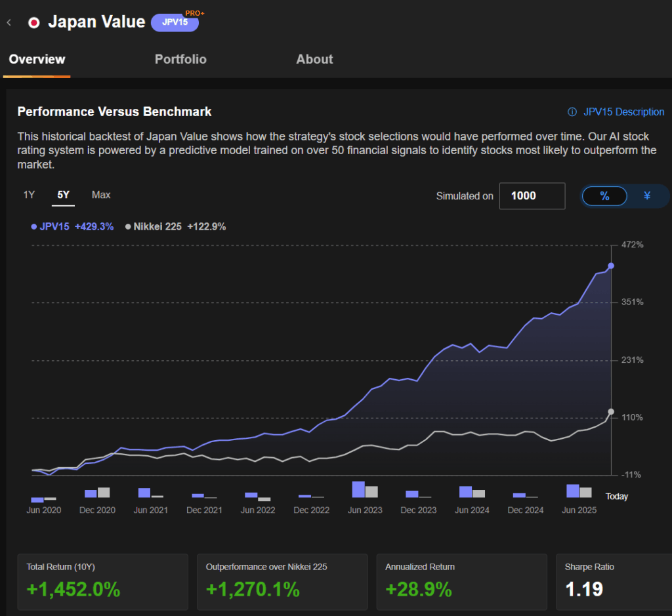Open the Portfolio tab
Viewport: 672px width, 616px height.
(x=180, y=59)
